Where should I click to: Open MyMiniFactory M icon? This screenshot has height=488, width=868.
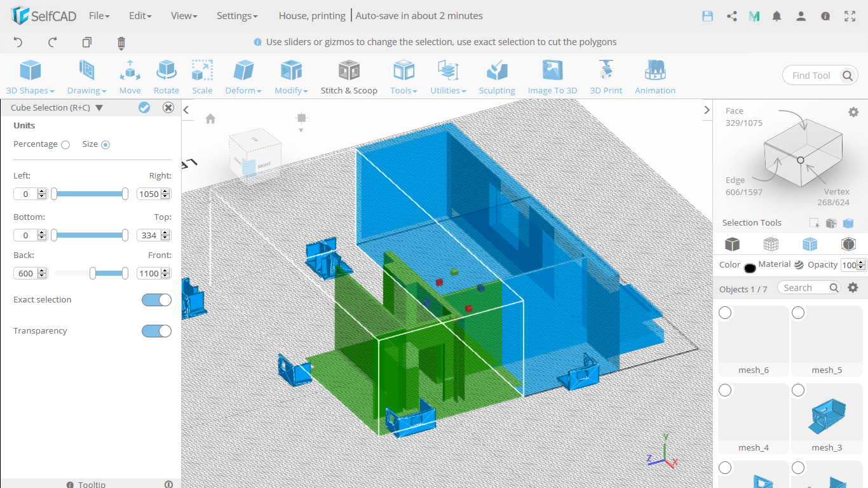754,16
